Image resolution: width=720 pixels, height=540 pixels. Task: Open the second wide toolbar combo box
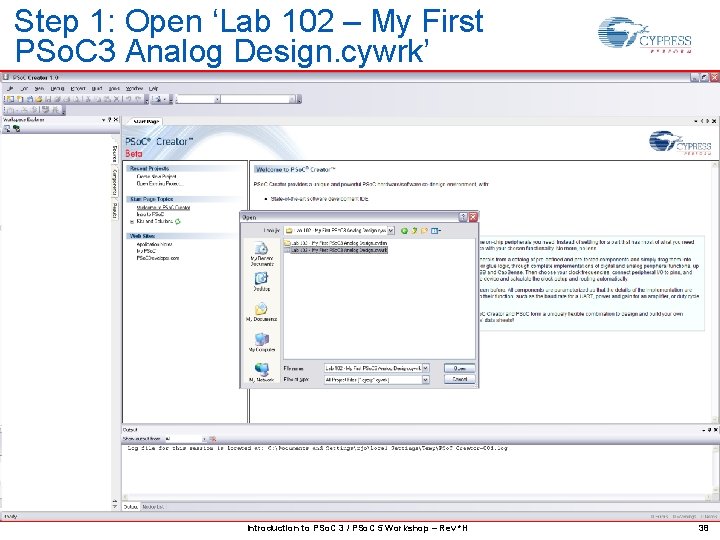click(x=259, y=99)
